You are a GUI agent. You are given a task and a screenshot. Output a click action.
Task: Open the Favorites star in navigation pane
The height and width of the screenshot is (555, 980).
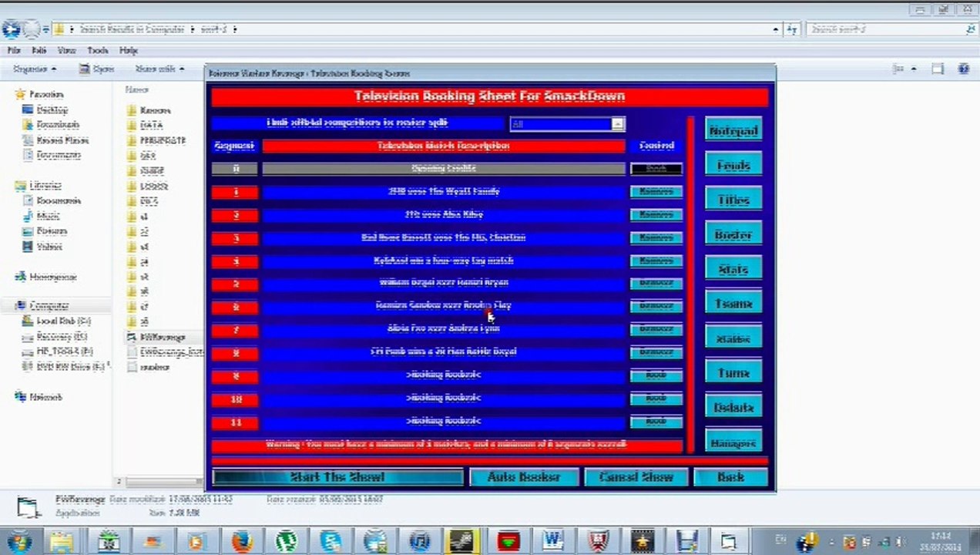[x=20, y=94]
